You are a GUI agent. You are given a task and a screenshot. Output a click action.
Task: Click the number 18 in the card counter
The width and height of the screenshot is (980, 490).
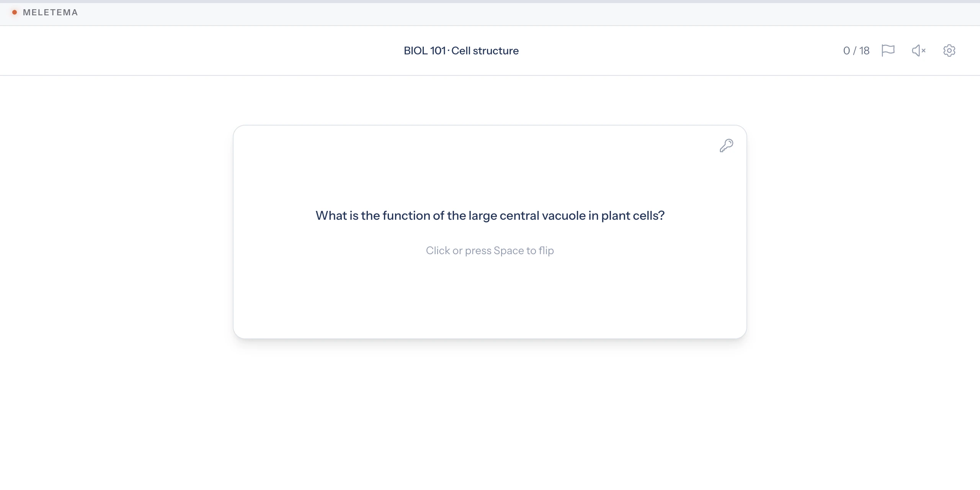click(864, 51)
